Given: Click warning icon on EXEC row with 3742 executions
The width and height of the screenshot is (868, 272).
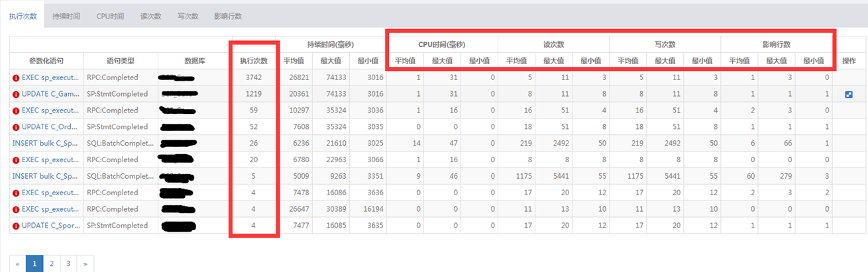Looking at the screenshot, I should pyautogui.click(x=16, y=77).
